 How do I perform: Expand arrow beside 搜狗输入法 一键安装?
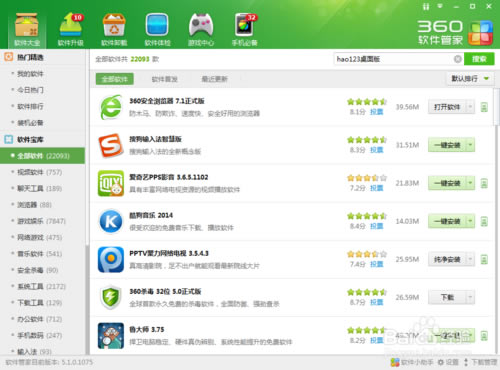click(x=470, y=145)
